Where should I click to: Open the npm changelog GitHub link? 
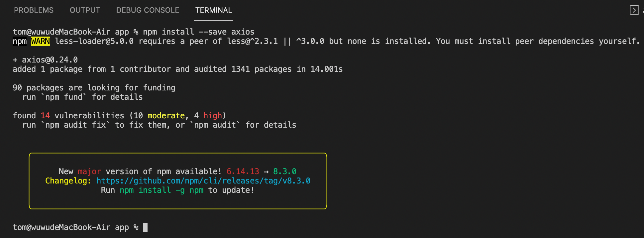click(203, 181)
